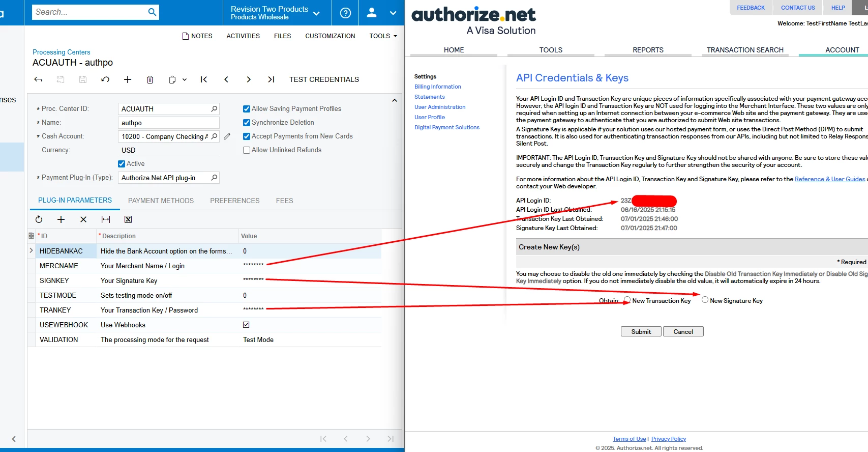Delete the record with the trash icon
The height and width of the screenshot is (452, 868).
coord(150,79)
